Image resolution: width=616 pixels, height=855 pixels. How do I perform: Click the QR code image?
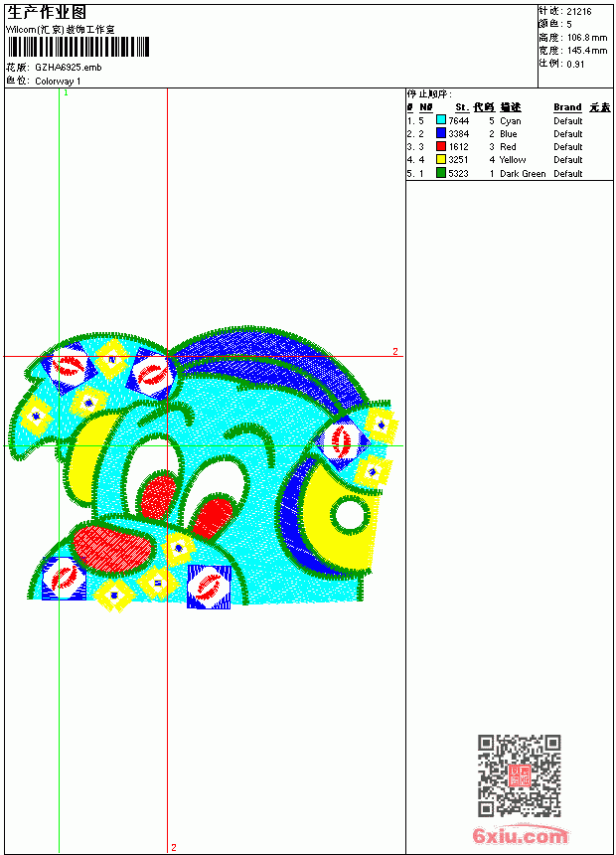click(x=520, y=775)
